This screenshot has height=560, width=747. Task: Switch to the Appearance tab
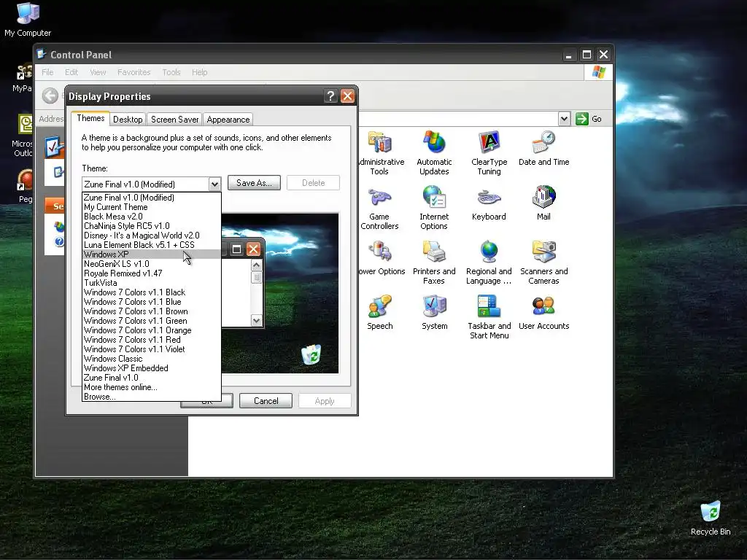pos(228,120)
